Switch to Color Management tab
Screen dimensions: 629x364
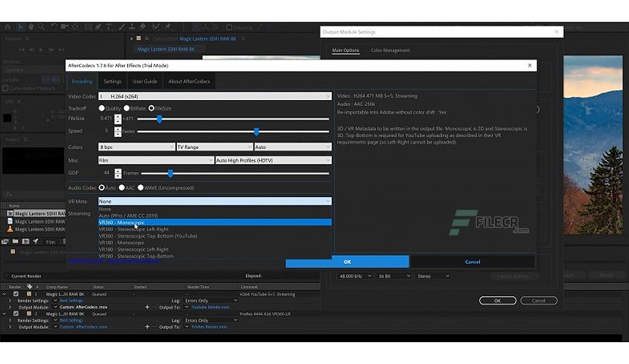tap(390, 50)
